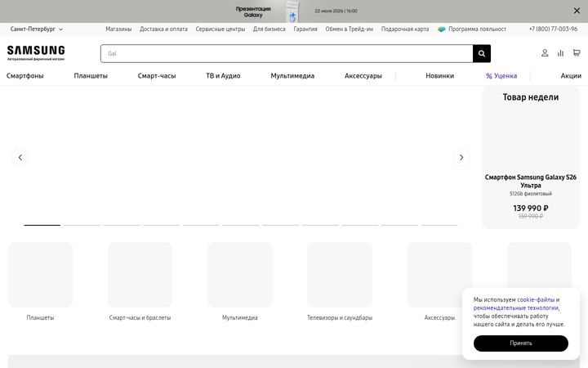This screenshot has width=588, height=368.
Task: Open the ТВ и Аудио menu
Action: pyautogui.click(x=223, y=76)
